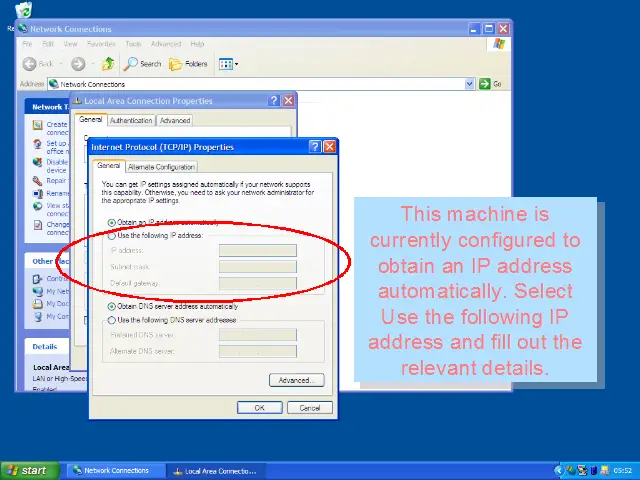
Task: Click the TCP/IP Properties help question mark
Action: pyautogui.click(x=315, y=147)
